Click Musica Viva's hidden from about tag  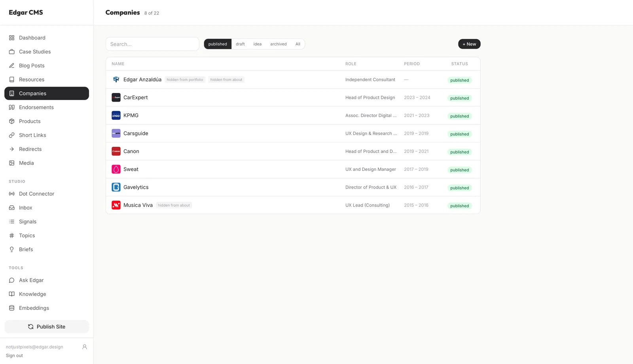click(x=174, y=205)
